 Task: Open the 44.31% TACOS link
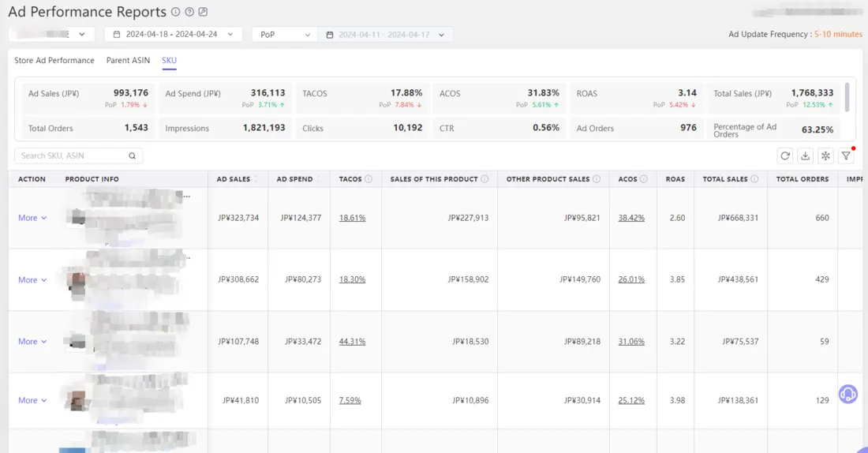tap(352, 342)
